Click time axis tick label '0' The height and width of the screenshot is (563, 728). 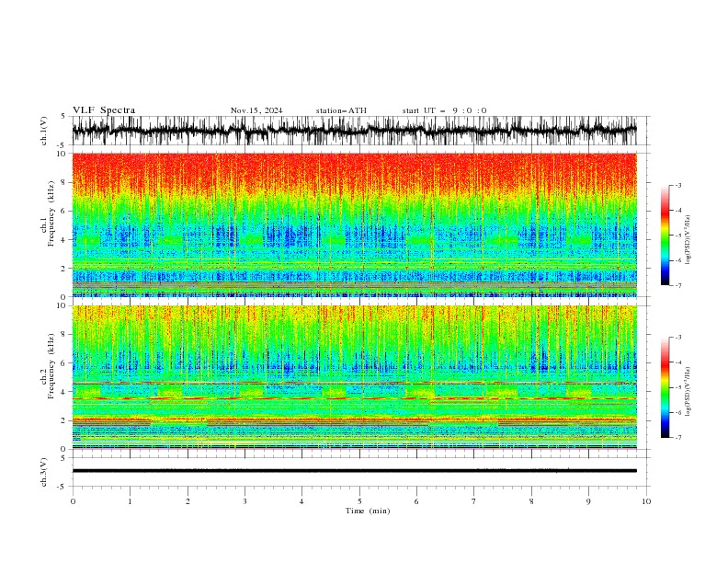(x=73, y=501)
